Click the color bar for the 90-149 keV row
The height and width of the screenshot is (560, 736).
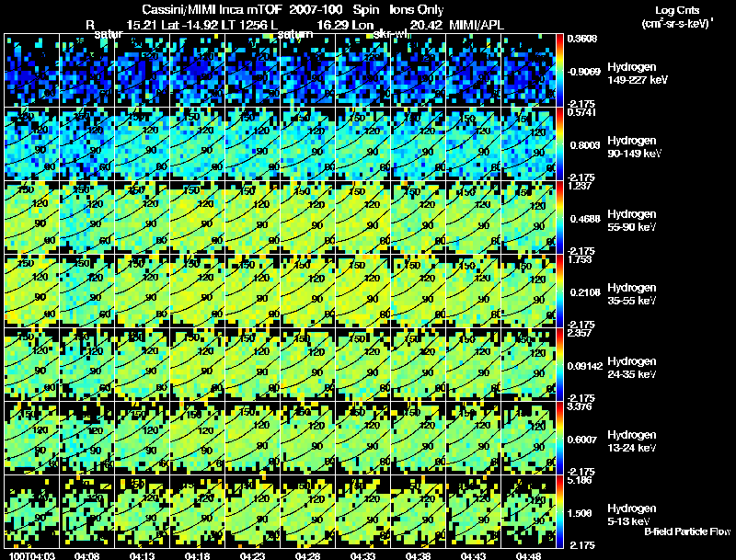tap(559, 144)
